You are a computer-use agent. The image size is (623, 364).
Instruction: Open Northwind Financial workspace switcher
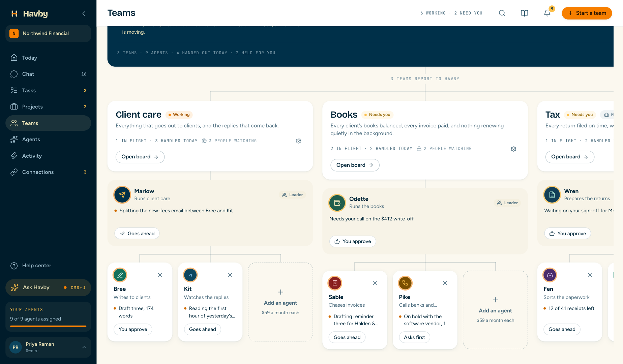tap(48, 33)
